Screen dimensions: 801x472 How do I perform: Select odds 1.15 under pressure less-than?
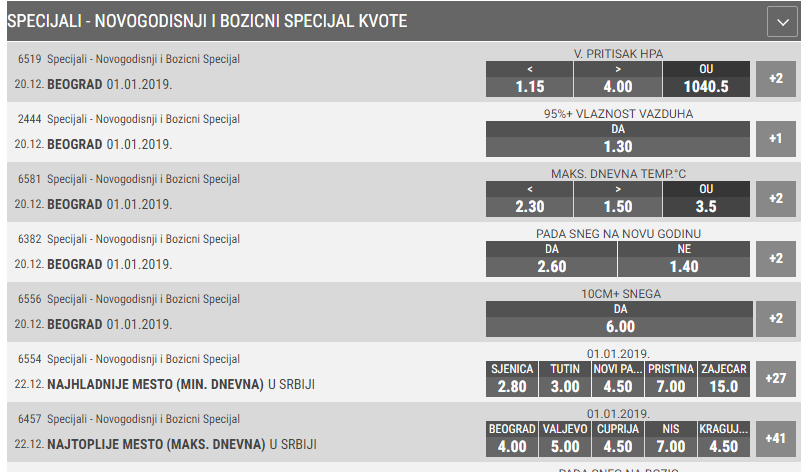[x=529, y=79]
